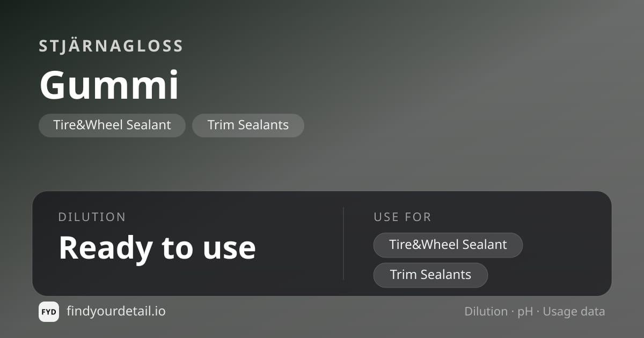The height and width of the screenshot is (338, 644).
Task: Click the vertical divider in info panel
Action: click(343, 244)
